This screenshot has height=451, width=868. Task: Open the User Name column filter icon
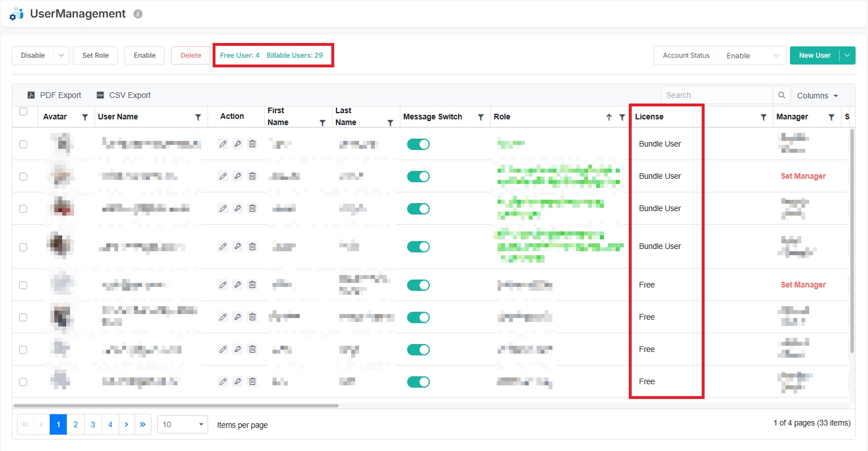point(198,117)
